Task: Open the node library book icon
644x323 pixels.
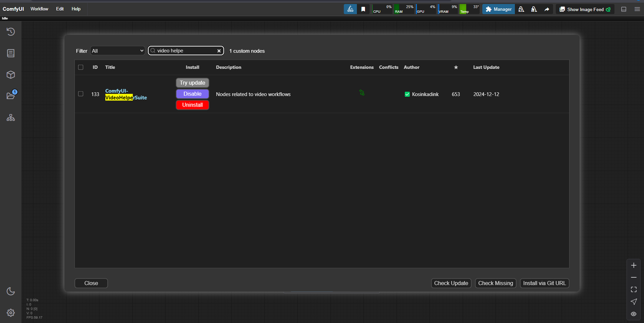Action: 10,53
